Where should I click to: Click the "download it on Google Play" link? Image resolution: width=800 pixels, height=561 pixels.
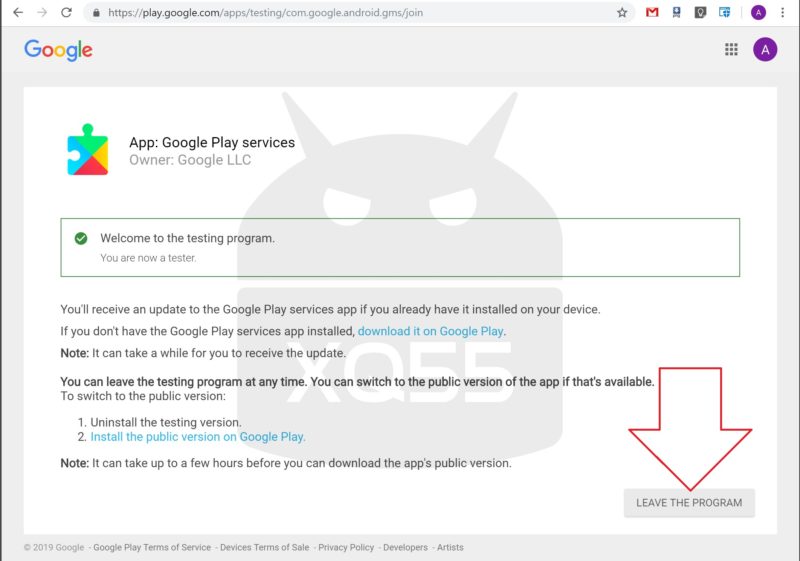click(431, 331)
